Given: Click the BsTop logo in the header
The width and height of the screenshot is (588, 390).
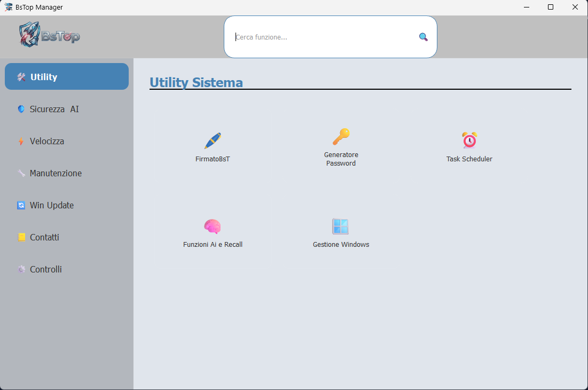Looking at the screenshot, I should pyautogui.click(x=48, y=36).
